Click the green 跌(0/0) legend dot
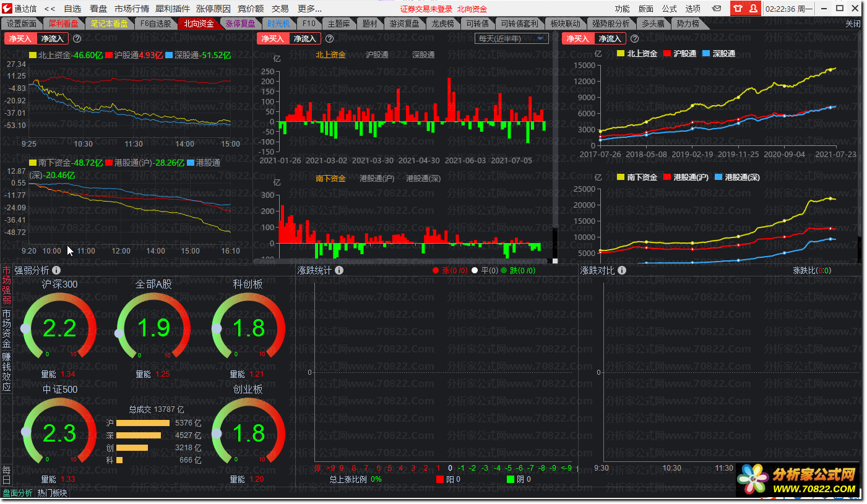The image size is (867, 504). pos(504,270)
